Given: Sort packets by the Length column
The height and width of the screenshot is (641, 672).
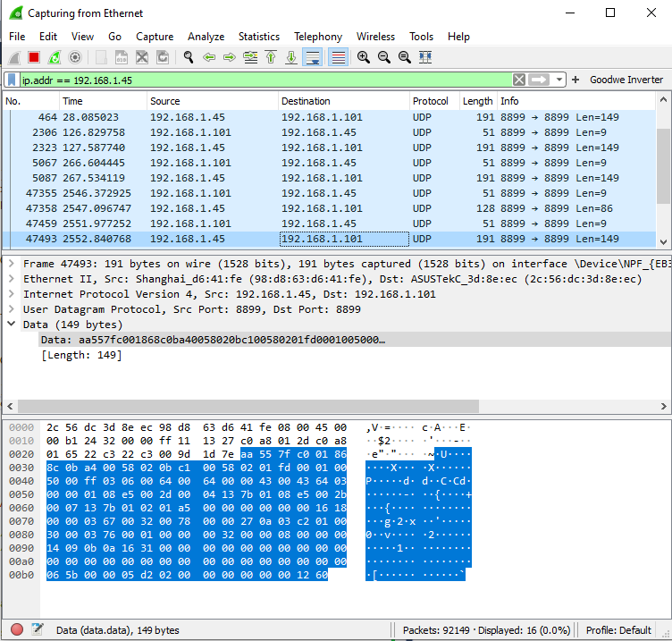Looking at the screenshot, I should click(x=478, y=101).
